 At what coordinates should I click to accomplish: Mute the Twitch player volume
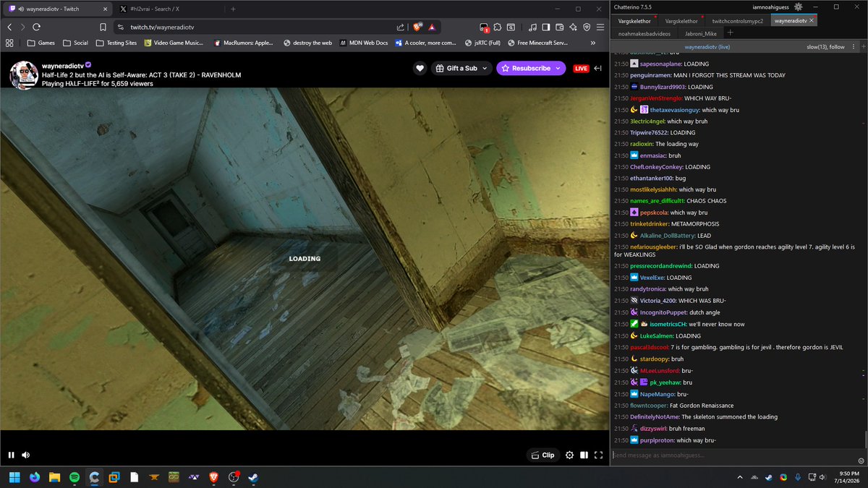tap(26, 455)
